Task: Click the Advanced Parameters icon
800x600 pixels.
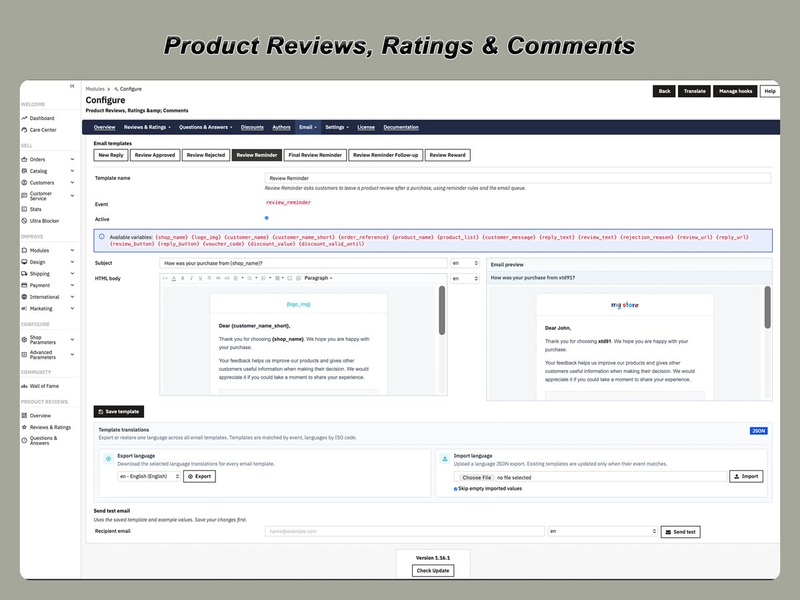Action: [24, 355]
